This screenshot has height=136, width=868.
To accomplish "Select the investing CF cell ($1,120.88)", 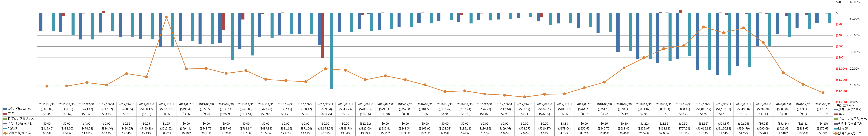I will click(x=724, y=128).
